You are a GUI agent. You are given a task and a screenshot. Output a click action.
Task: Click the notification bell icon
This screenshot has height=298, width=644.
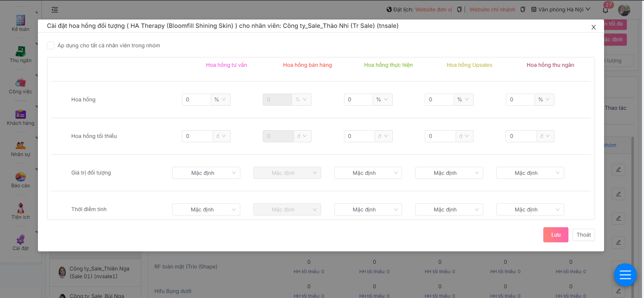(605, 10)
